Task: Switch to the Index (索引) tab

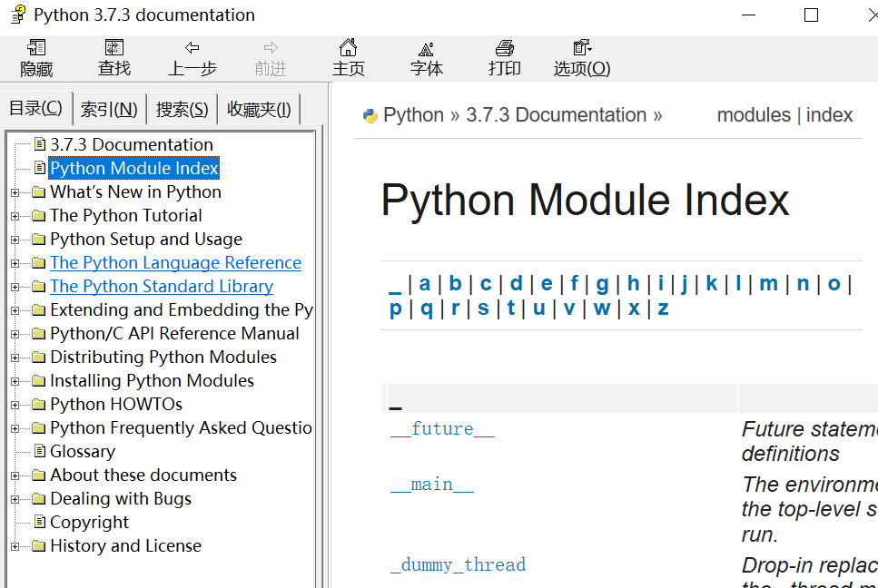Action: 109,110
